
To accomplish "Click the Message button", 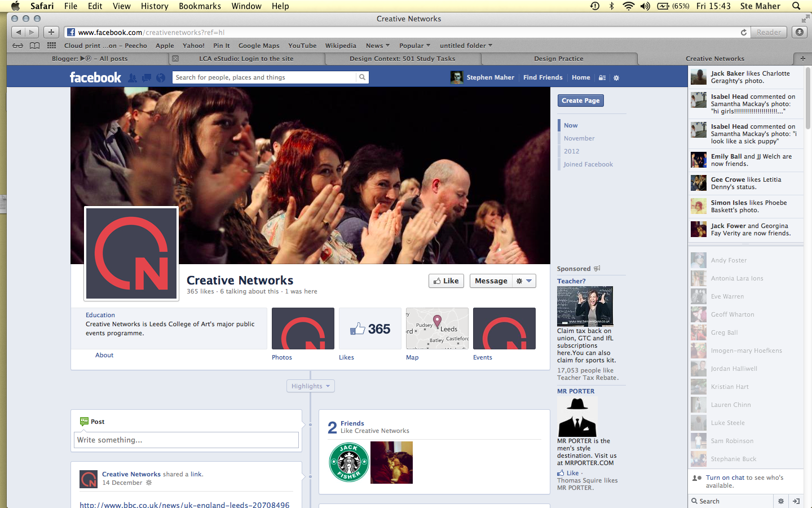I will [x=491, y=281].
